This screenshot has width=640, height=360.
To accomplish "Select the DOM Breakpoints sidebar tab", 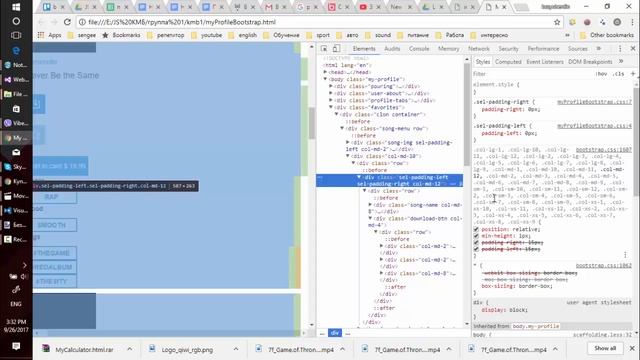I will tap(590, 62).
